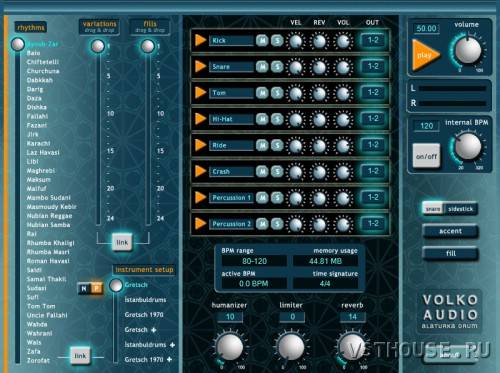The image size is (500, 373).
Task: Solo the Hi-Hat channel with the S button
Action: click(x=277, y=119)
